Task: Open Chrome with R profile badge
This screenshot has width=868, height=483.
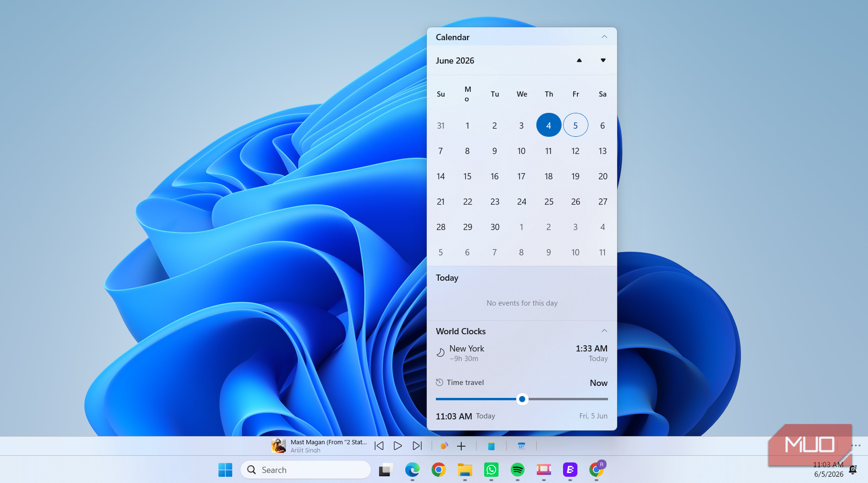Action: coord(597,470)
